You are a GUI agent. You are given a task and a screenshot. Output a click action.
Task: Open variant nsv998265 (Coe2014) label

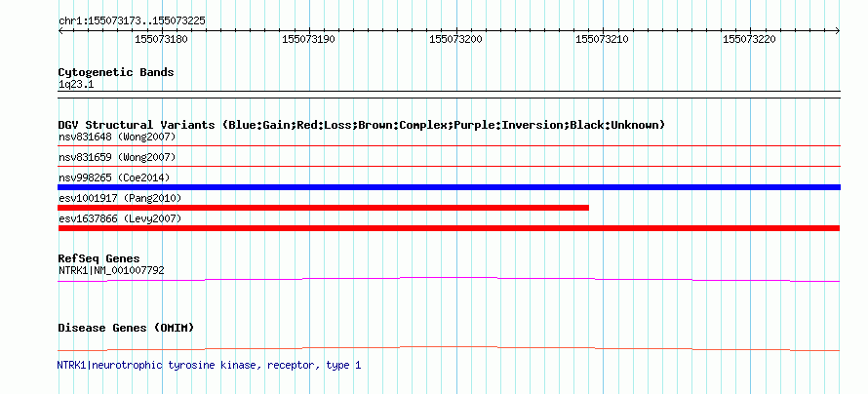[114, 178]
